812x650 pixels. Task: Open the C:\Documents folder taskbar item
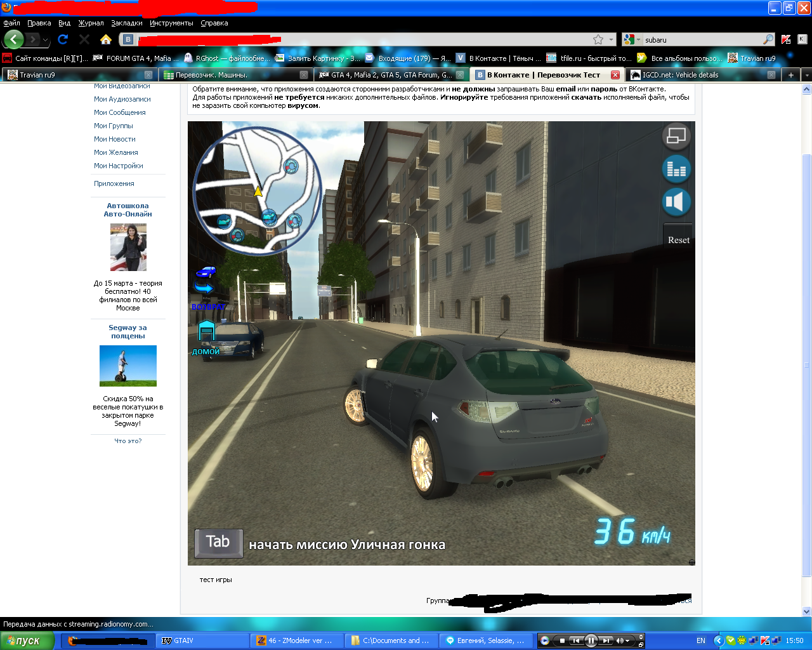(x=391, y=640)
